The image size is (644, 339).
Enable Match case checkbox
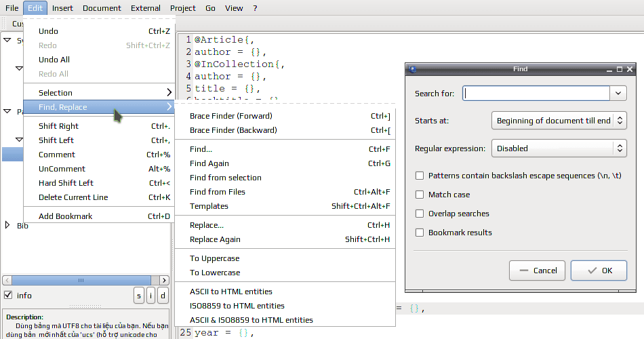pos(420,195)
